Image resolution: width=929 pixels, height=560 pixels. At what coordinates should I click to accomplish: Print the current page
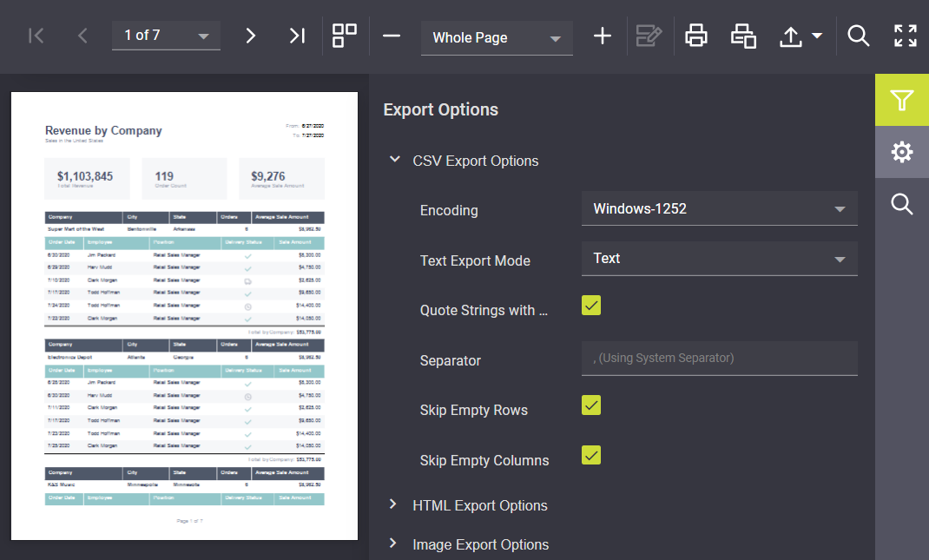tap(743, 36)
